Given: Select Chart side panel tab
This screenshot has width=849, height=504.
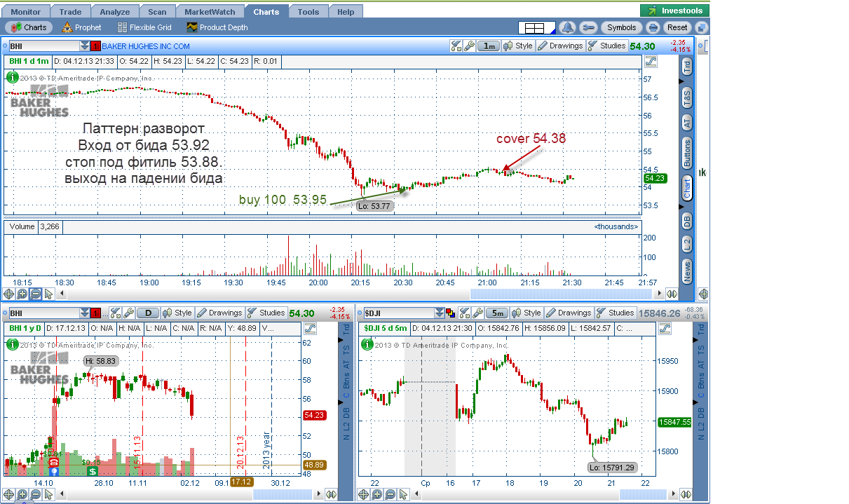Looking at the screenshot, I should [x=687, y=188].
